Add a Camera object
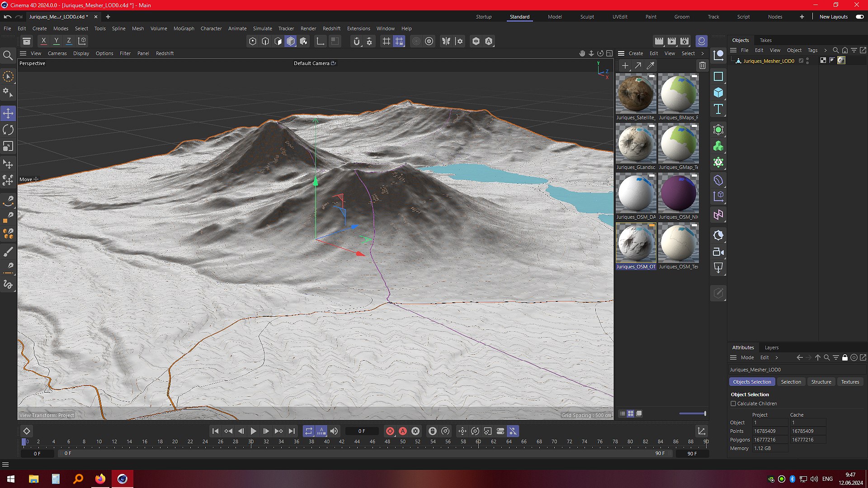868x488 pixels. tap(718, 252)
